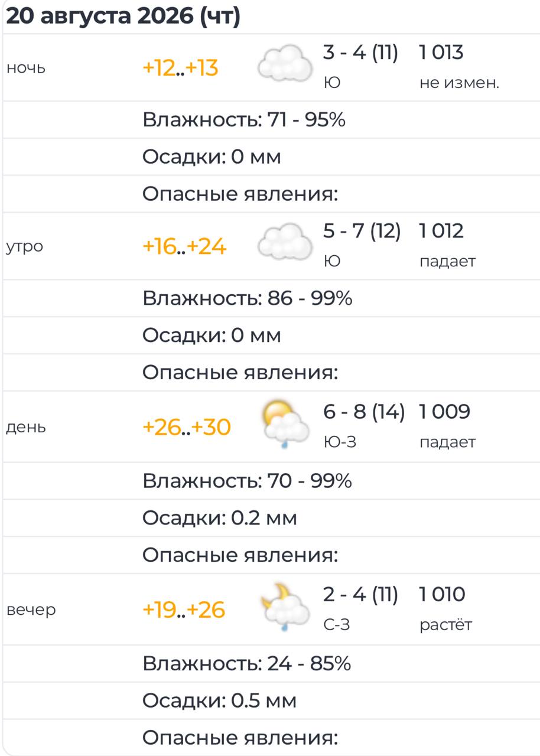Viewport: 540px width, 756px height.
Task: Select the вечер time-of-day label
Action: 31,610
